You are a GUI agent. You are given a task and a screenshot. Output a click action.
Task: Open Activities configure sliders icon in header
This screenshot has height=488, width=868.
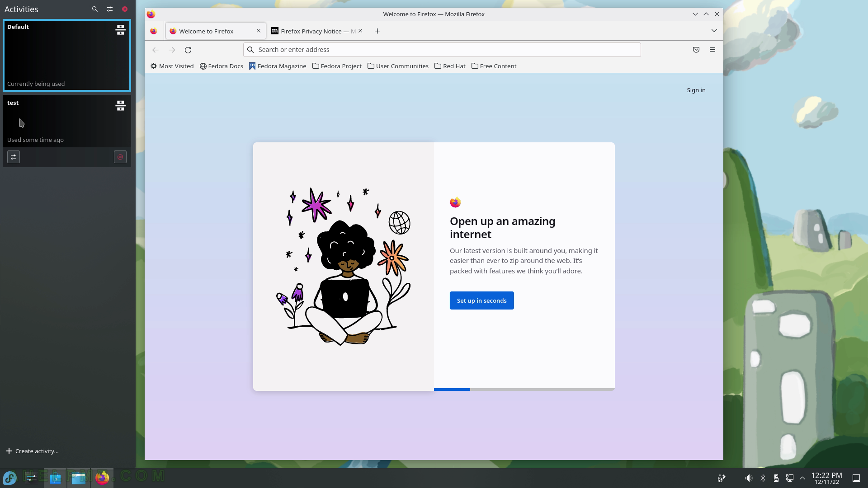(x=110, y=9)
